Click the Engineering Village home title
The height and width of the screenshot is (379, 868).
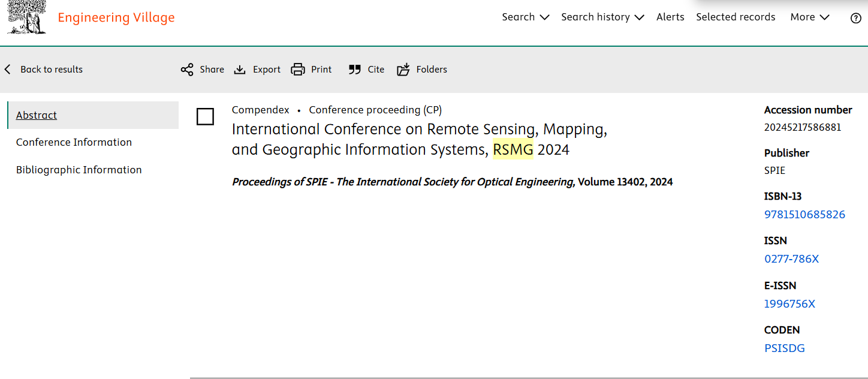tap(116, 17)
